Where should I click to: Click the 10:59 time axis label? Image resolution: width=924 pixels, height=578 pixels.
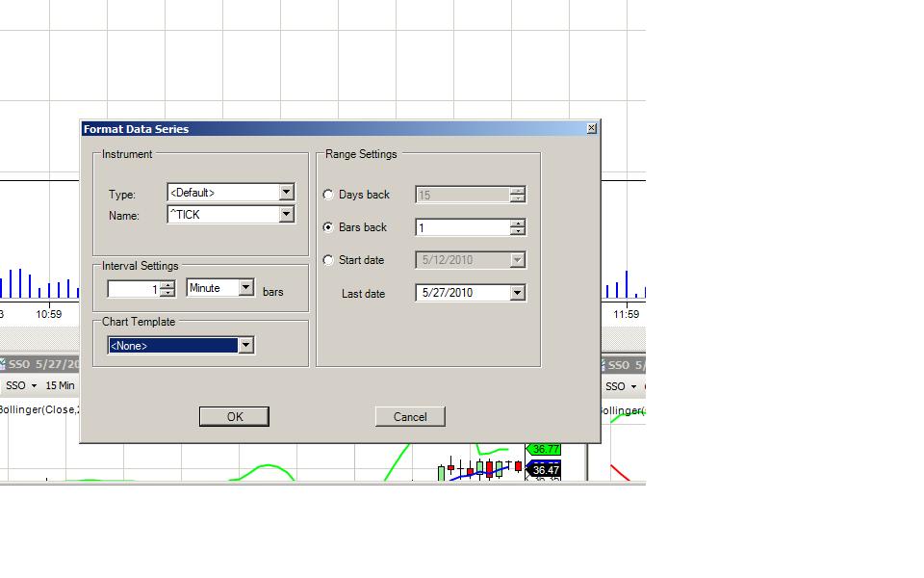pyautogui.click(x=48, y=314)
